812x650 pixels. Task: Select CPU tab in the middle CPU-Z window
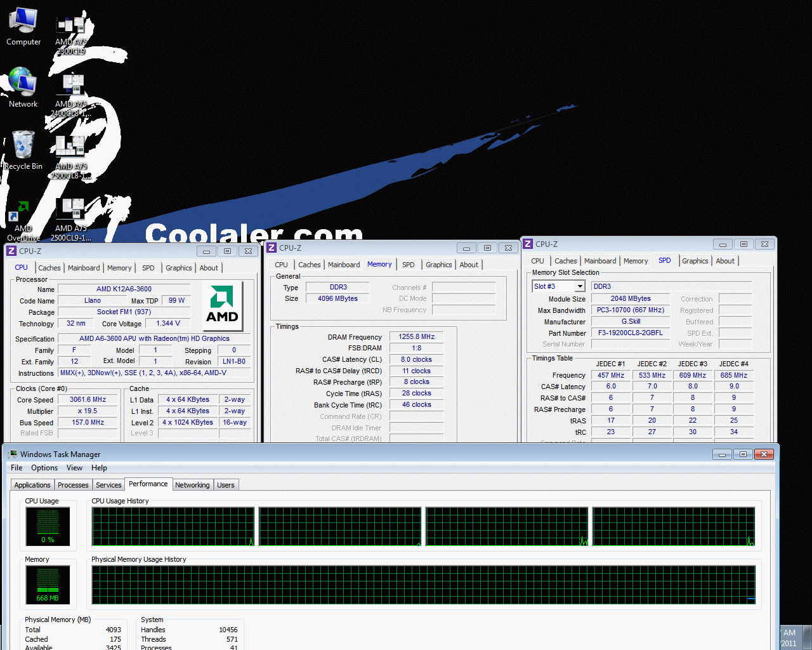pos(282,265)
